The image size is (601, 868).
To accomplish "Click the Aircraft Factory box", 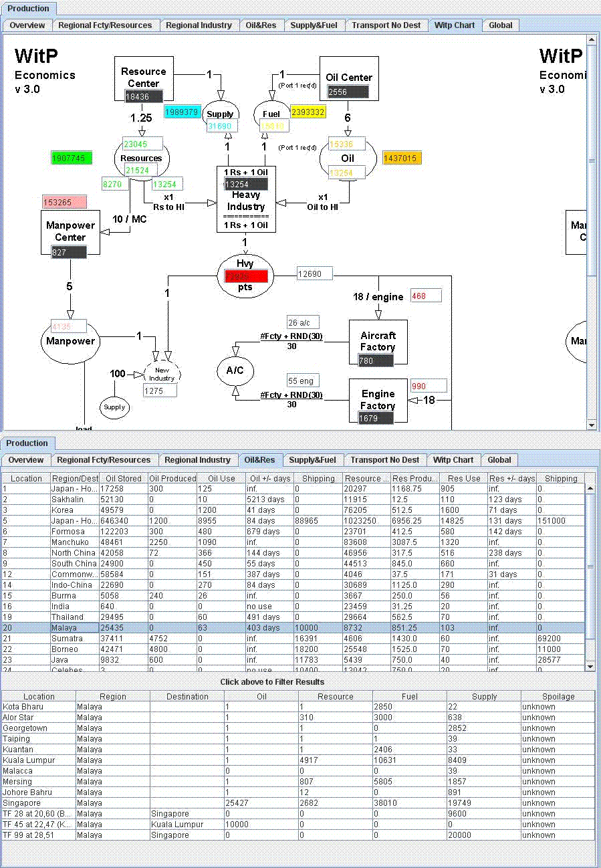I will [378, 344].
